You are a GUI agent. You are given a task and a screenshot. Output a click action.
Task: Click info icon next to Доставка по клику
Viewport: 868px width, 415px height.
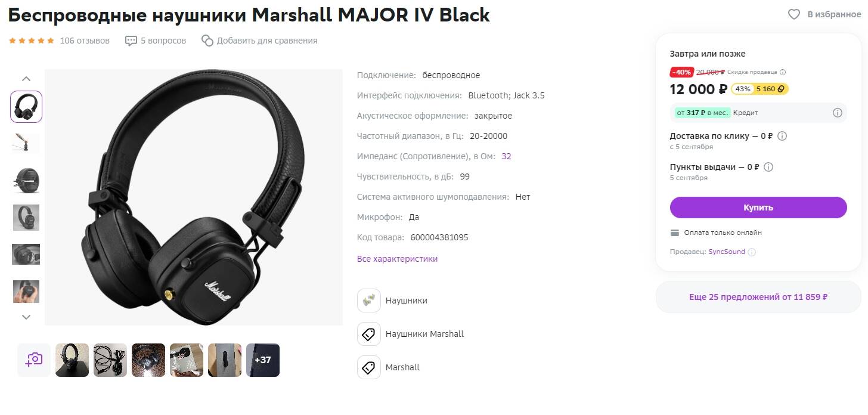click(782, 136)
